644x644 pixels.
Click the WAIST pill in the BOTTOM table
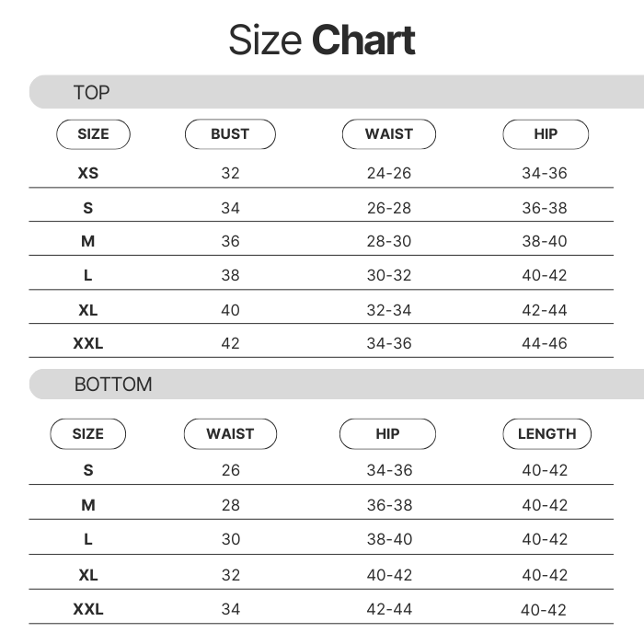click(x=230, y=434)
